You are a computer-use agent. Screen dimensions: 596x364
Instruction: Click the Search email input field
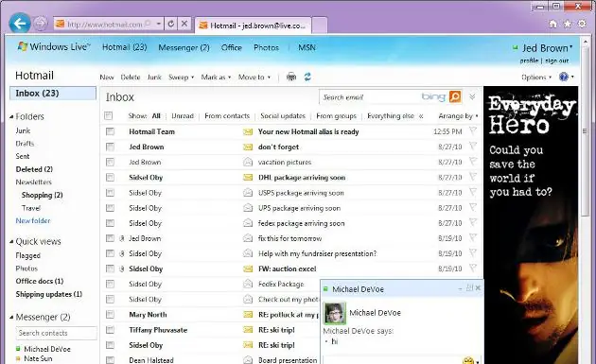tap(369, 97)
